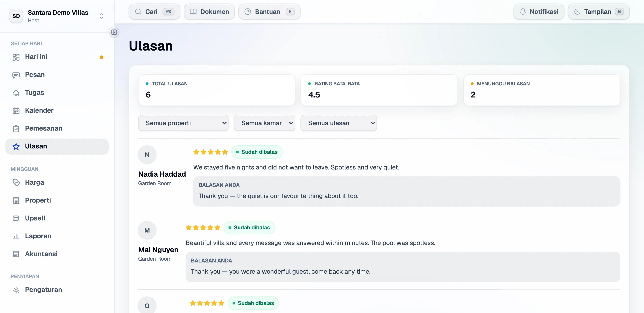Viewport: 644px width, 313px height.
Task: Click the Menunggu Balasan stat card
Action: coord(542,90)
